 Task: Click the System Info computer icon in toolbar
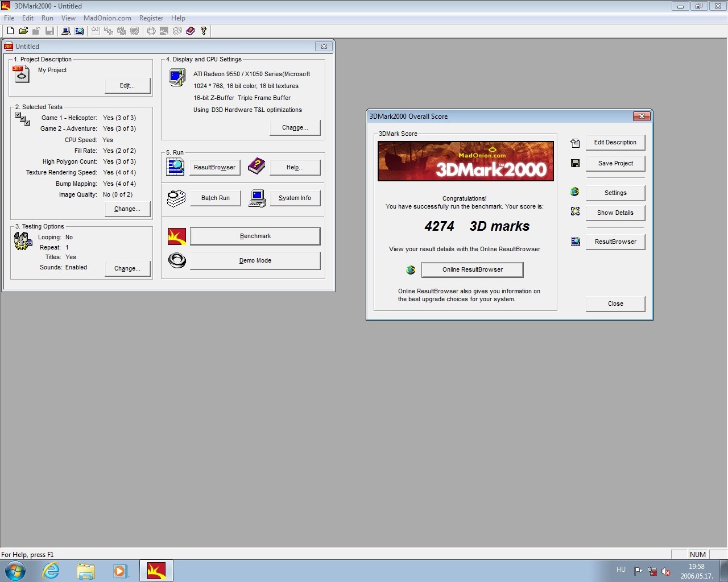[x=66, y=31]
